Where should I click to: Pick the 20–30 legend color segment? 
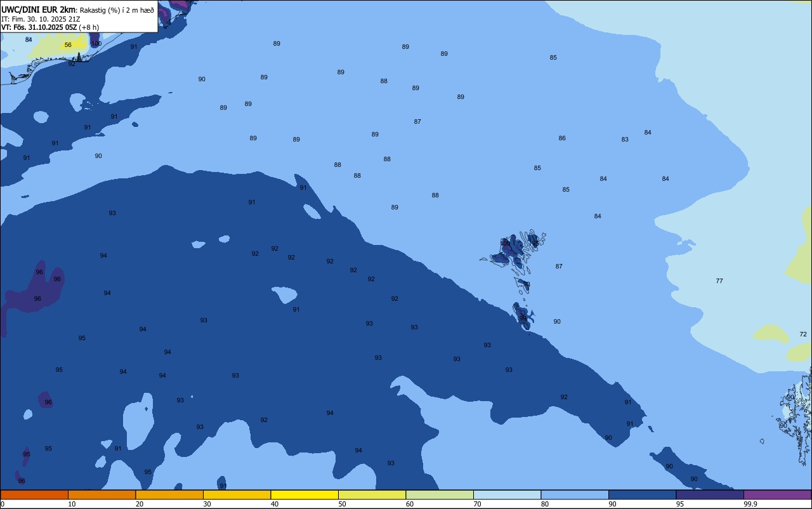coord(169,494)
